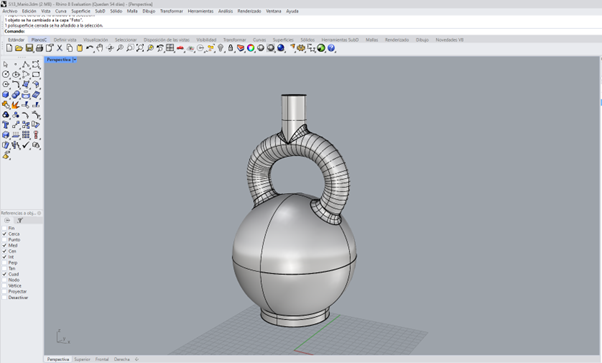Open the Herramientas SubD toolbar tab
The height and width of the screenshot is (363, 602).
340,40
